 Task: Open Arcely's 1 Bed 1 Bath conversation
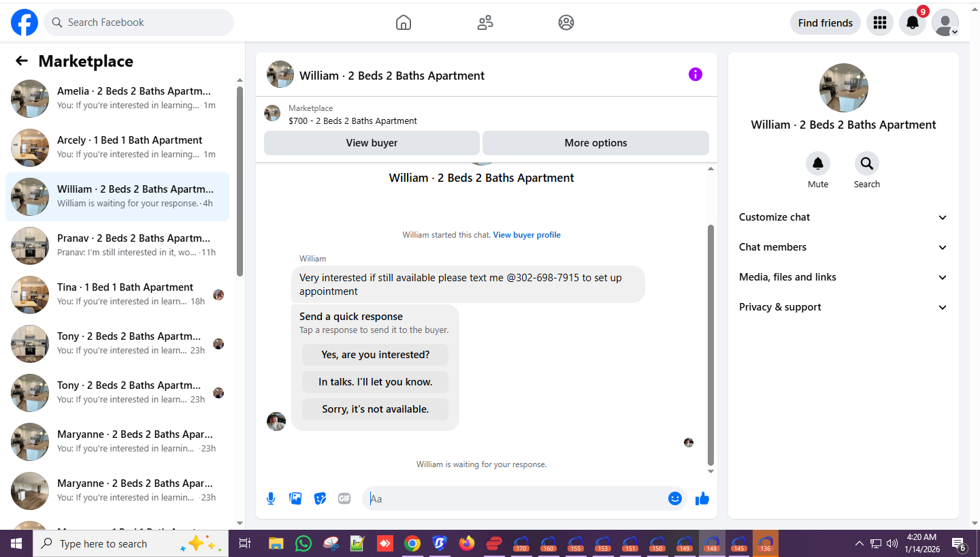click(x=117, y=148)
